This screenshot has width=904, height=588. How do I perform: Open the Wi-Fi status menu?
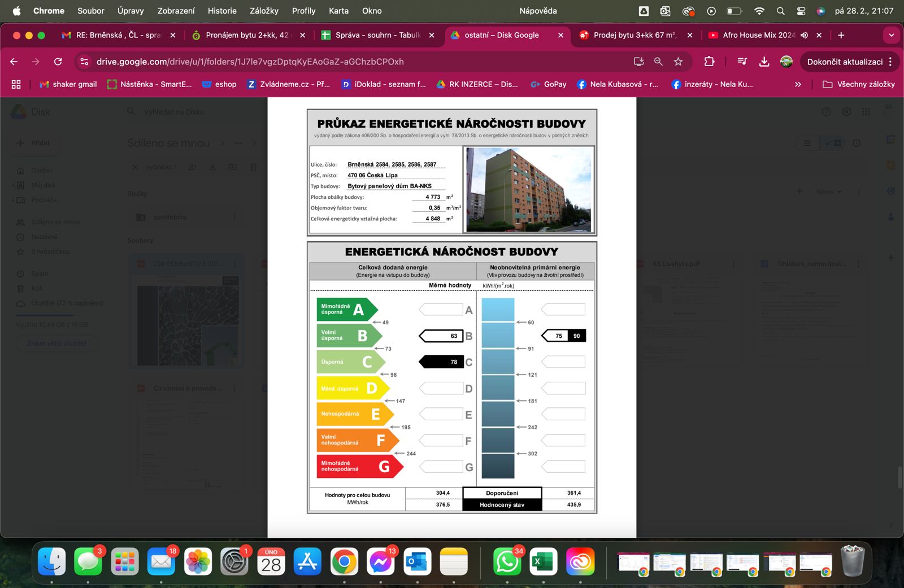tap(759, 11)
